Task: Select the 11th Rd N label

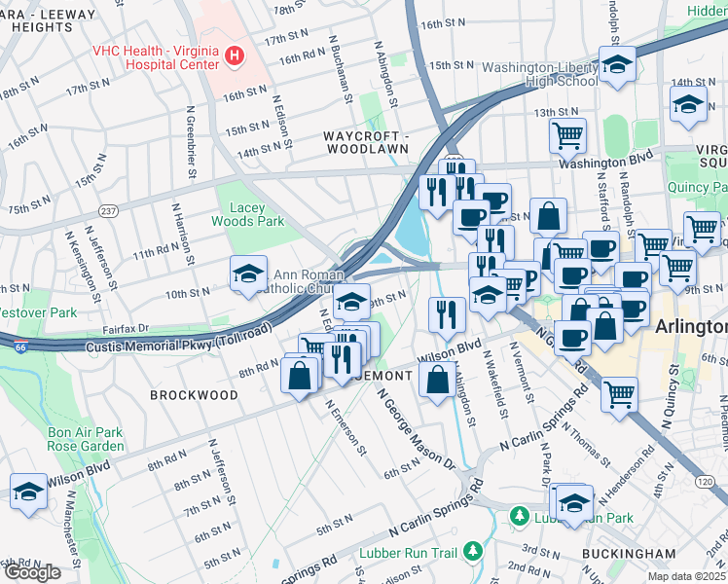Action: tap(156, 251)
